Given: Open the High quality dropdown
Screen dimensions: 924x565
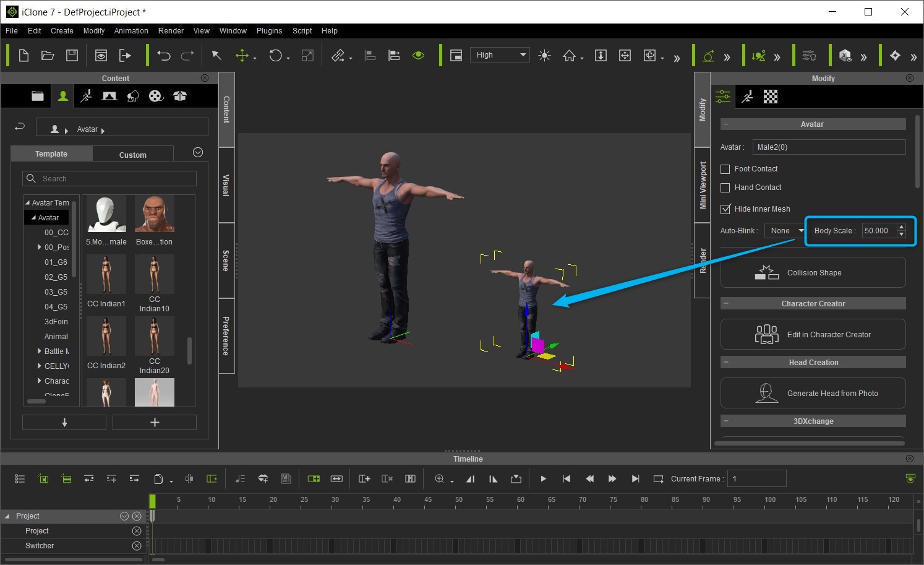Looking at the screenshot, I should click(500, 55).
